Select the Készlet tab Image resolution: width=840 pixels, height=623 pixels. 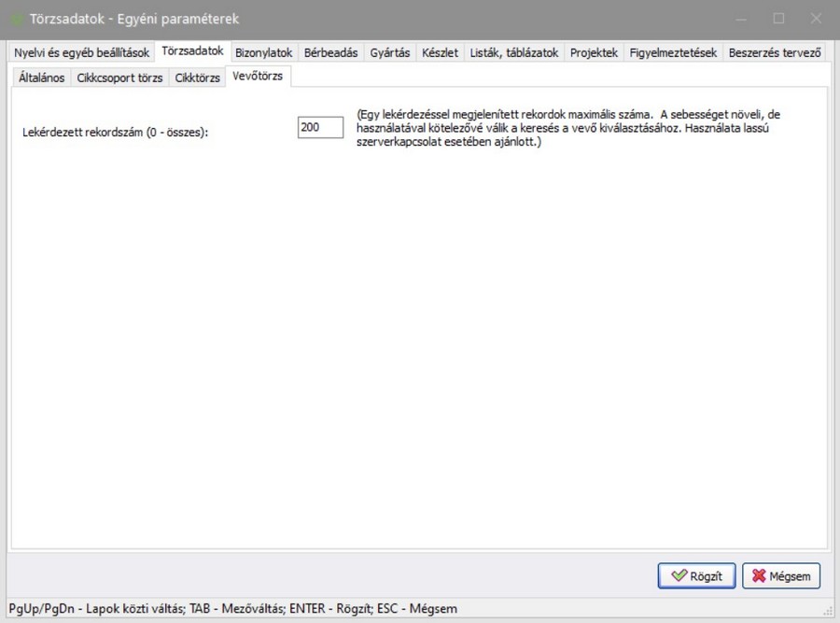pos(440,53)
